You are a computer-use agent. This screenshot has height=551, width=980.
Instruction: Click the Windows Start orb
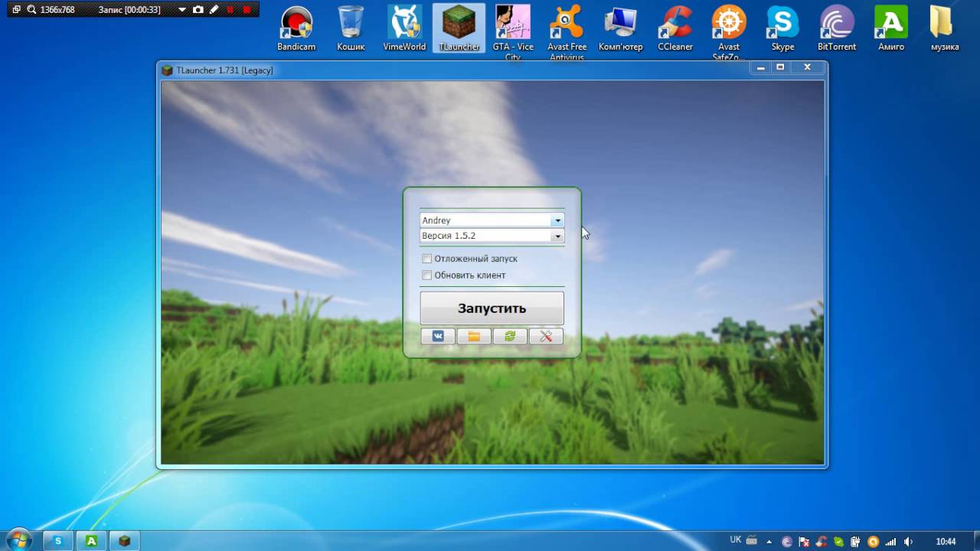click(18, 540)
